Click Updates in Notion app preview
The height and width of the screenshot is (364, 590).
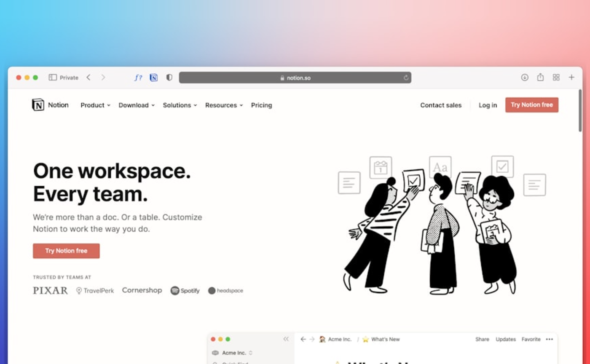pyautogui.click(x=506, y=339)
